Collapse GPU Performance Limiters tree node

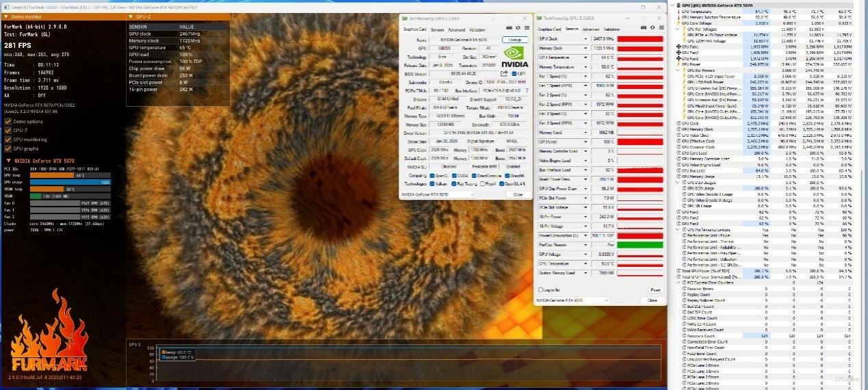678,229
